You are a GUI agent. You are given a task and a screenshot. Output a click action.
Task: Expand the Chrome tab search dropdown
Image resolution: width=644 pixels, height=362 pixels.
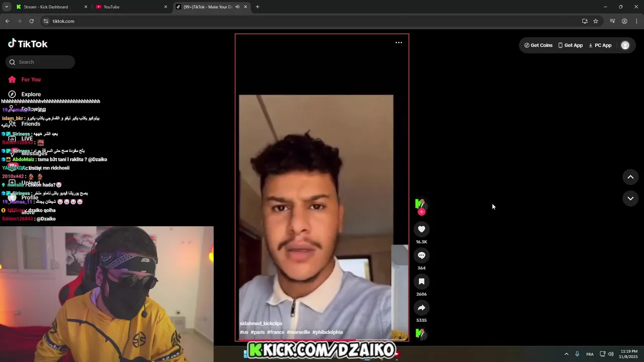pyautogui.click(x=7, y=7)
